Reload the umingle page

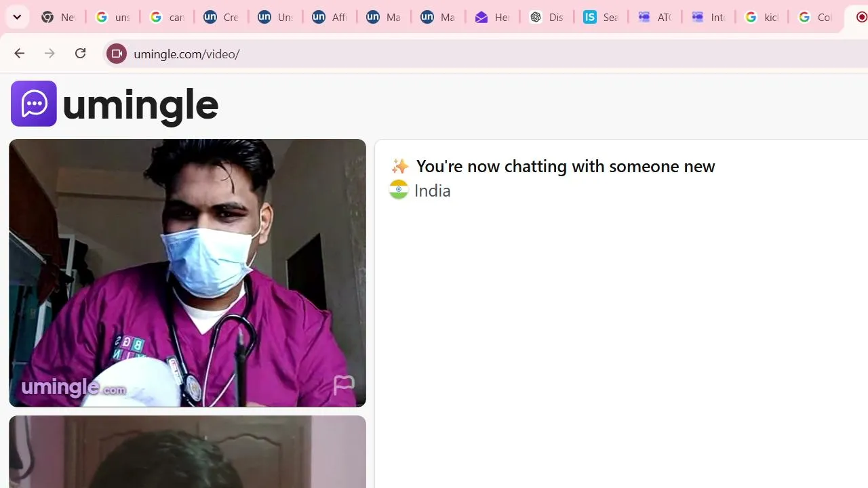(80, 54)
